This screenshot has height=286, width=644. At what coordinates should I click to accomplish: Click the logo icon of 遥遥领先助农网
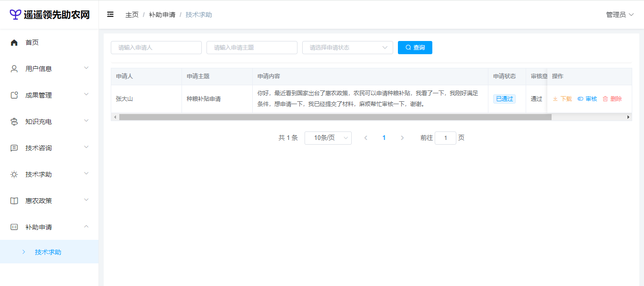pos(16,15)
